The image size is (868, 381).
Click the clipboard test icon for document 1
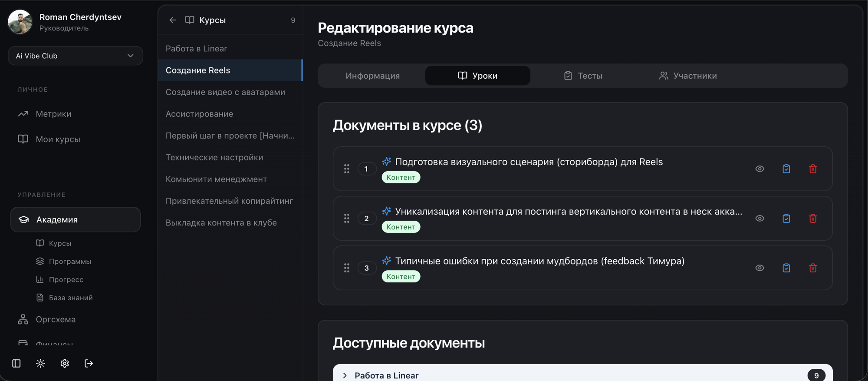[786, 169]
